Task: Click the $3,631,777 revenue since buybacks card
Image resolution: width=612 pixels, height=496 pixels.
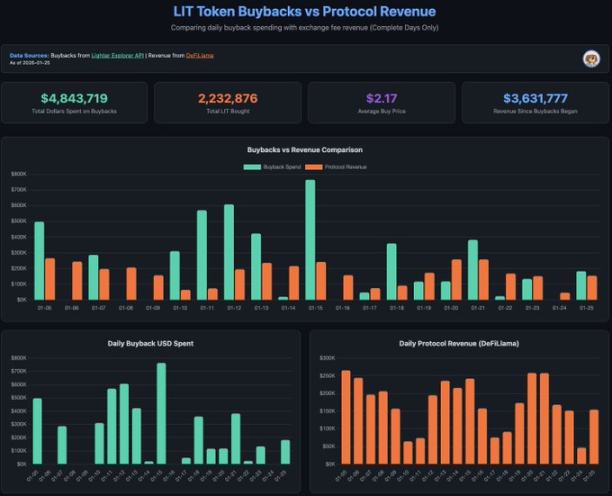Action: coord(532,102)
